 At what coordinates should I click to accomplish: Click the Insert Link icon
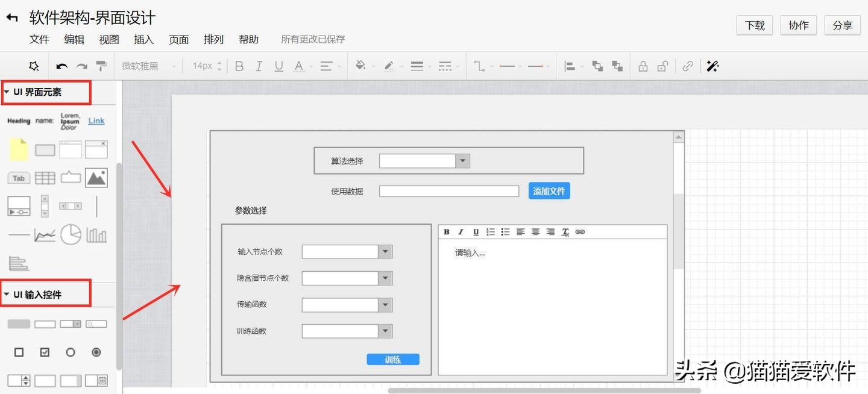(x=688, y=66)
